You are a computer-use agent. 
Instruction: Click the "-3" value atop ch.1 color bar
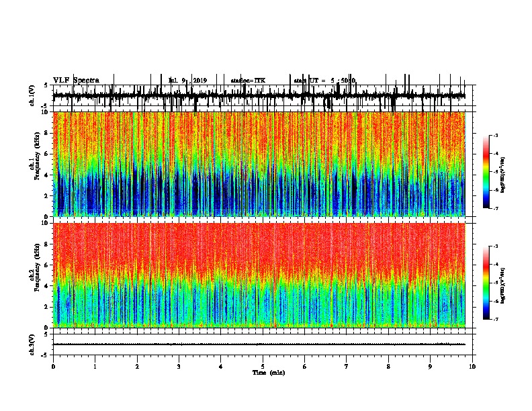pyautogui.click(x=495, y=136)
